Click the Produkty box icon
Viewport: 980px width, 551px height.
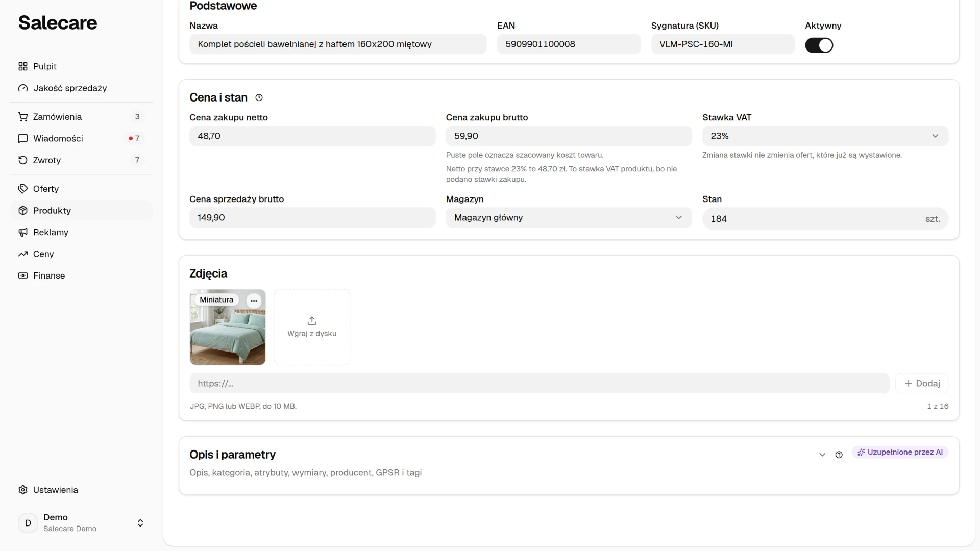(x=23, y=211)
